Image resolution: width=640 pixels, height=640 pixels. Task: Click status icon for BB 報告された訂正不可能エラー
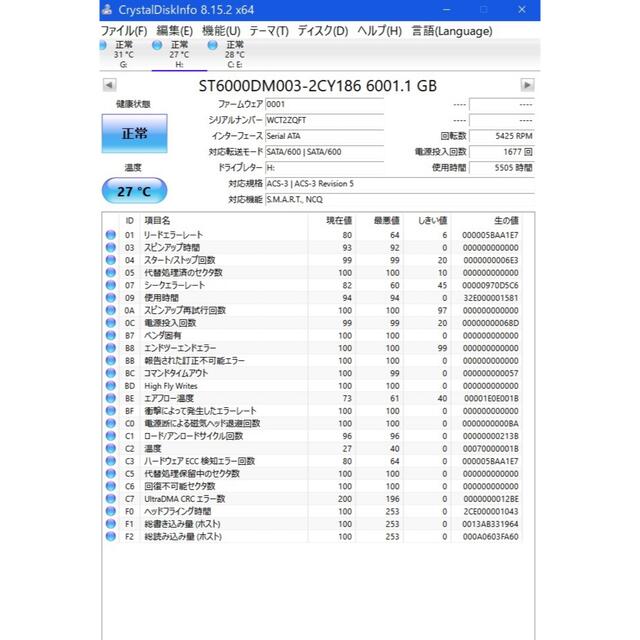pyautogui.click(x=111, y=360)
